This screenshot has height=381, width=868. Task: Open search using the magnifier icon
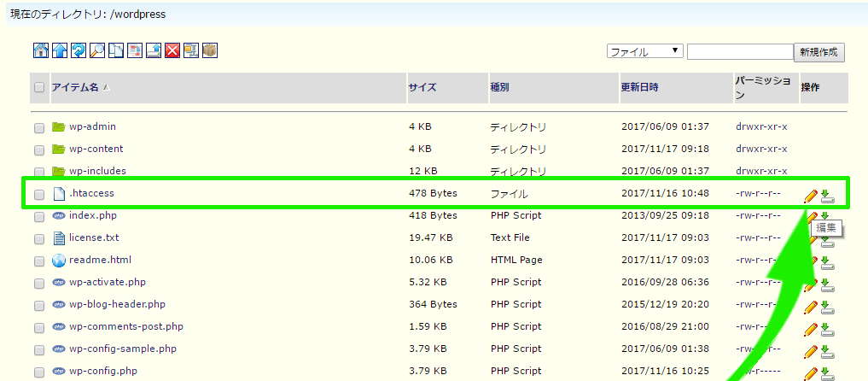pos(96,51)
